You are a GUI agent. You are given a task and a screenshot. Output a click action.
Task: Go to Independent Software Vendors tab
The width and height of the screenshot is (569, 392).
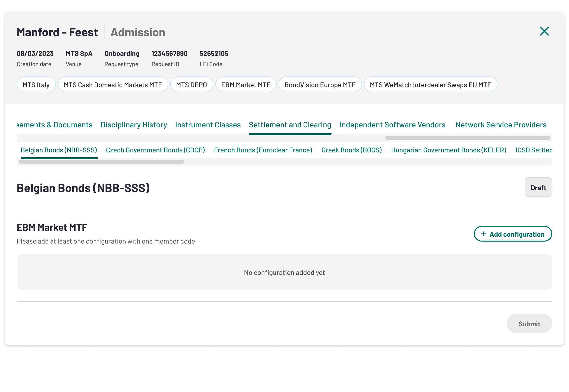[392, 125]
